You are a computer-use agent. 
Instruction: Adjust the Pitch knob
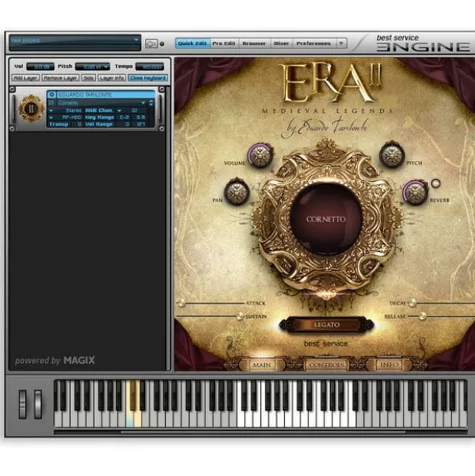(x=391, y=155)
